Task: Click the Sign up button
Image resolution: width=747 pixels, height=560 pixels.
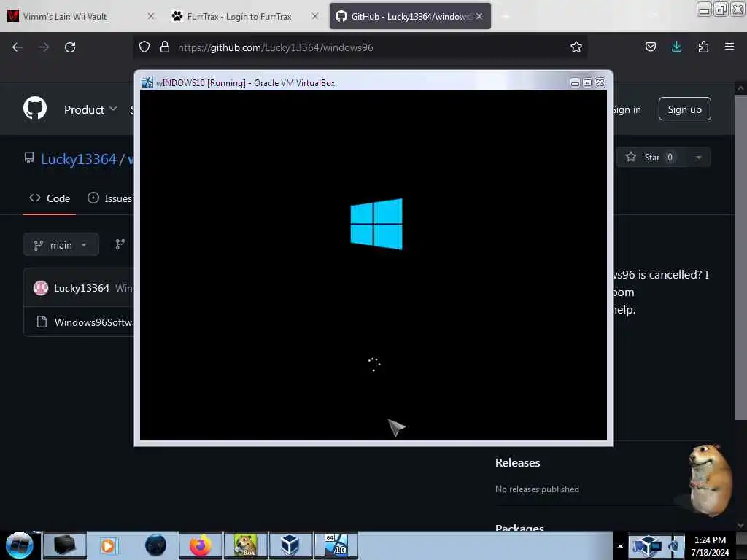Action: (684, 109)
